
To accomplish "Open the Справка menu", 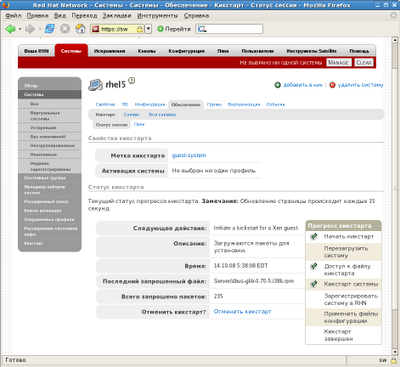I will pyautogui.click(x=196, y=16).
